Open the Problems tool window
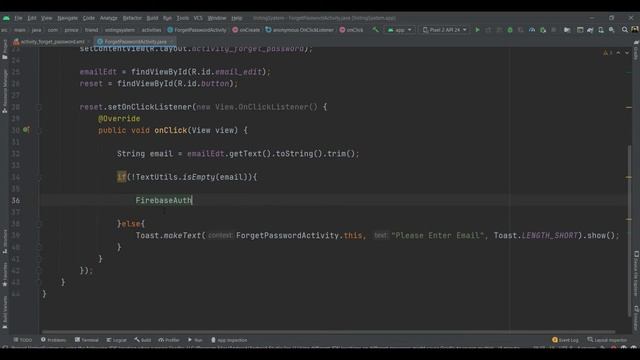 53,340
